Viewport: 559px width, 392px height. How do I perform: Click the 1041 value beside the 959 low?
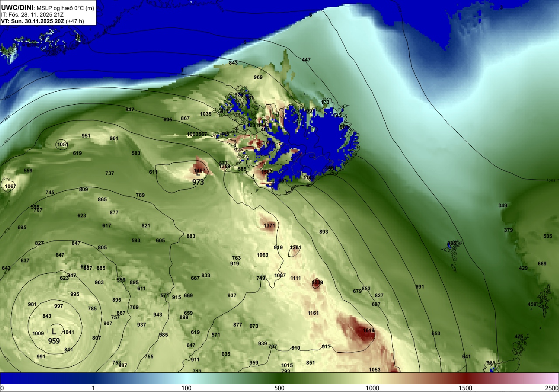coord(69,332)
